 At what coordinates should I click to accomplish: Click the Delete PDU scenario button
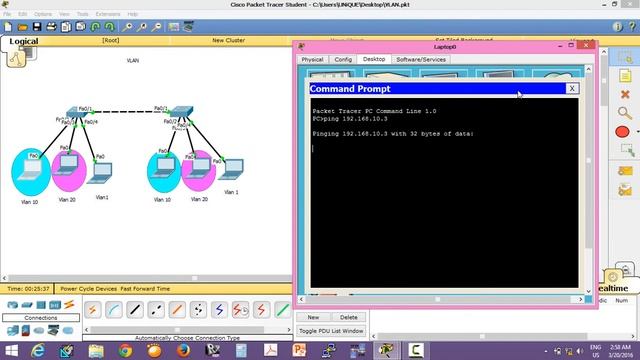(349, 317)
